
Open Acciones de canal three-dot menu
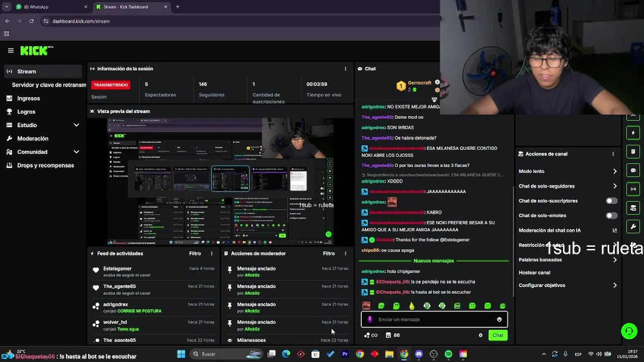coord(613,154)
